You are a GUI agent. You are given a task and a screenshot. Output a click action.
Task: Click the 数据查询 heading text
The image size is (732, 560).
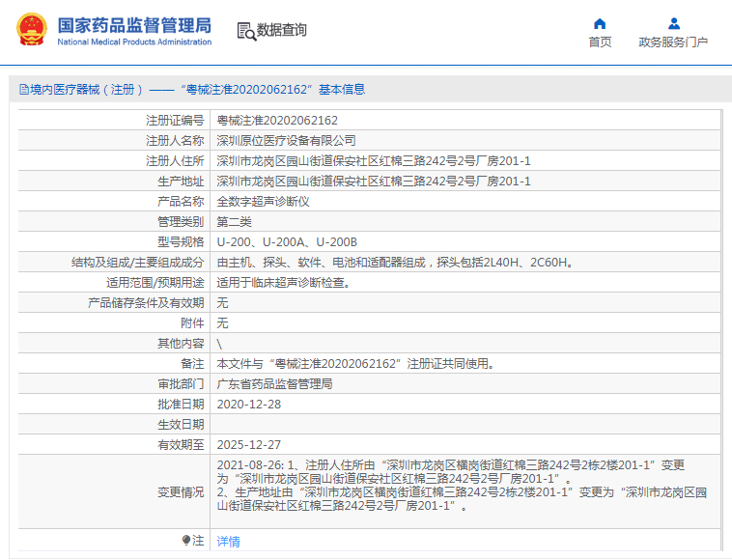pyautogui.click(x=282, y=30)
